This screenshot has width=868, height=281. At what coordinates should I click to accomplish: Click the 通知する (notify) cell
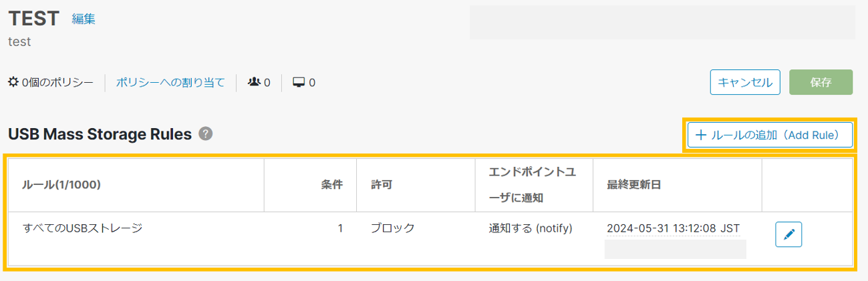(x=531, y=228)
